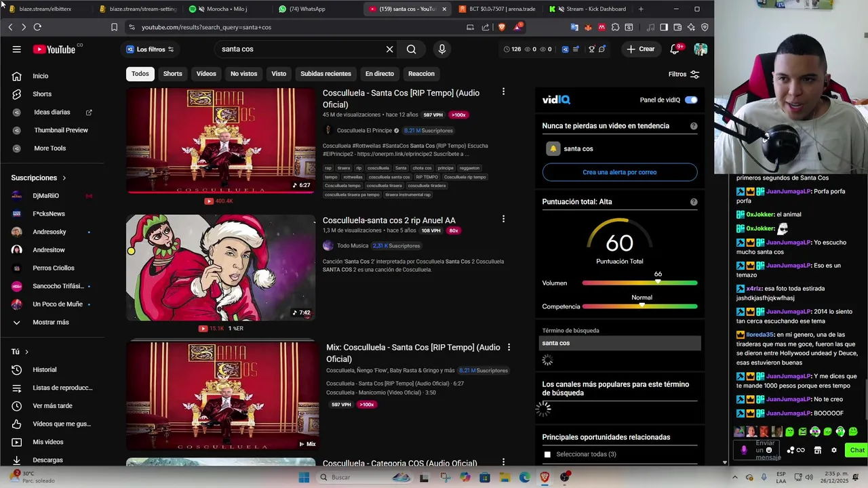Open the account avatar menu

click(x=701, y=49)
